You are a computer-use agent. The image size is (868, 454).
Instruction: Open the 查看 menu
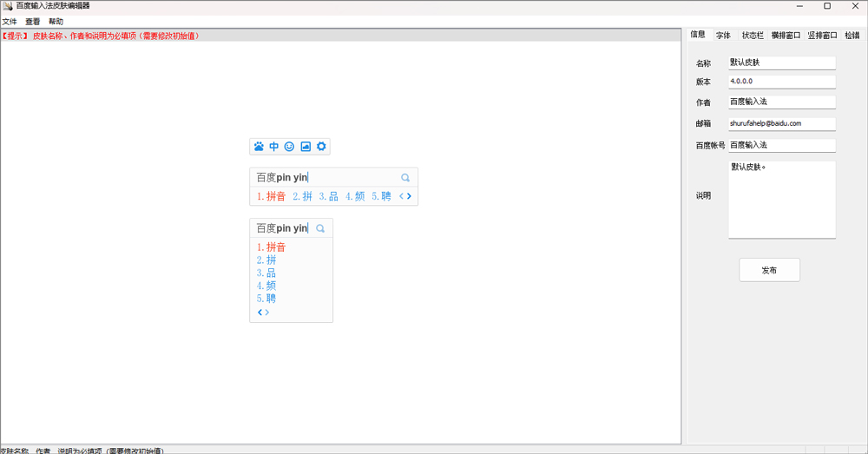(33, 22)
